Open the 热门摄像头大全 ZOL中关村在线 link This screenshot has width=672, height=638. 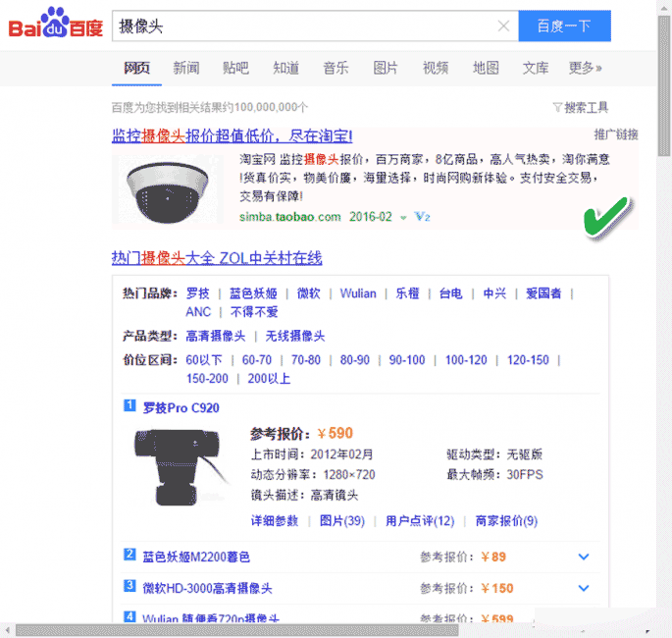point(217,258)
